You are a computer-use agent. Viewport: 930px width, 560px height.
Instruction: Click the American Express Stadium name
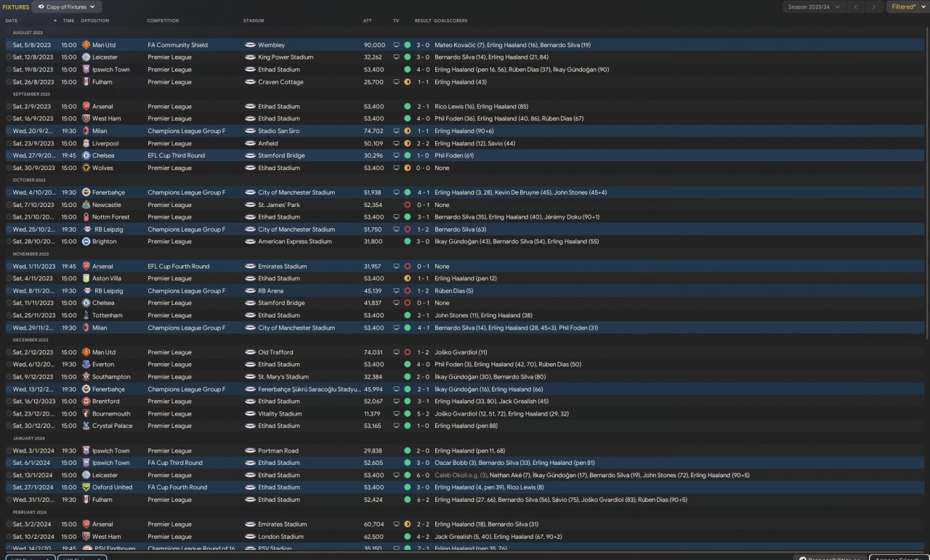tap(295, 242)
